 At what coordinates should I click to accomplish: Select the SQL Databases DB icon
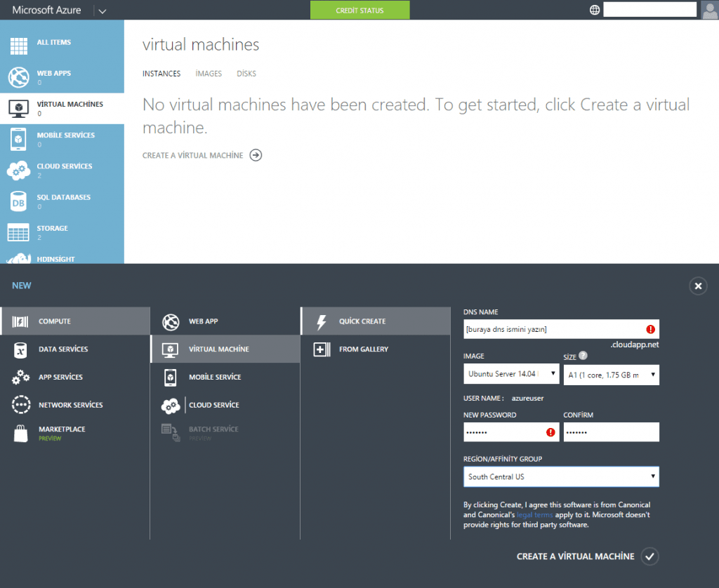tap(18, 201)
